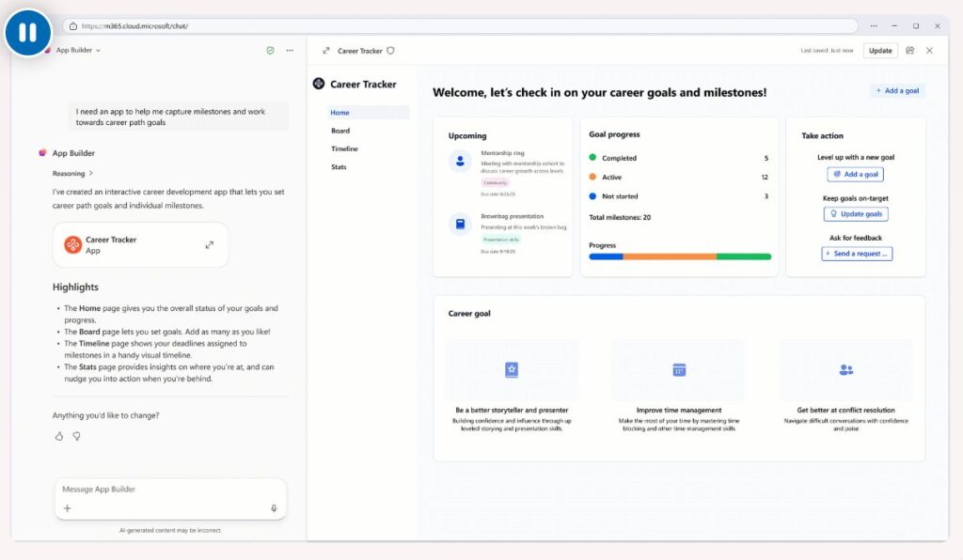The image size is (963, 560).
Task: Click the thumbs up feedback icon
Action: pyautogui.click(x=58, y=436)
